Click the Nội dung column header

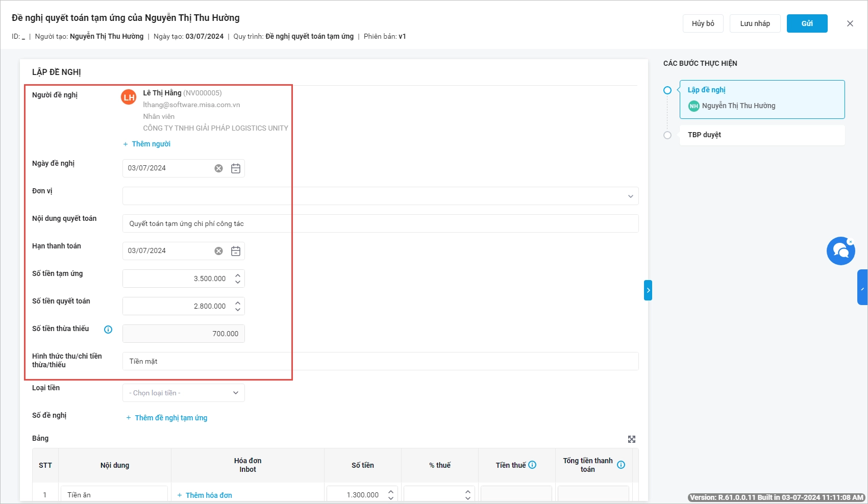click(115, 465)
